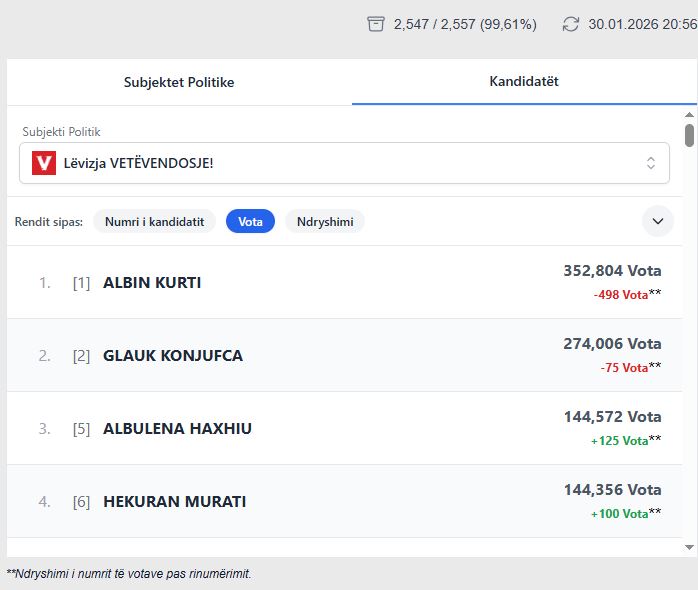Viewport: 698px width, 590px height.
Task: Click the ballot box icon beside 2,547 count
Action: point(376,24)
